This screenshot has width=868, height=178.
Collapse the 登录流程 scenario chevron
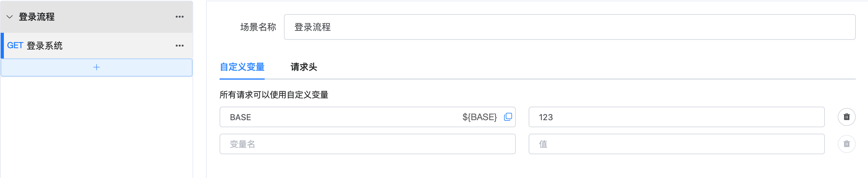pos(10,17)
